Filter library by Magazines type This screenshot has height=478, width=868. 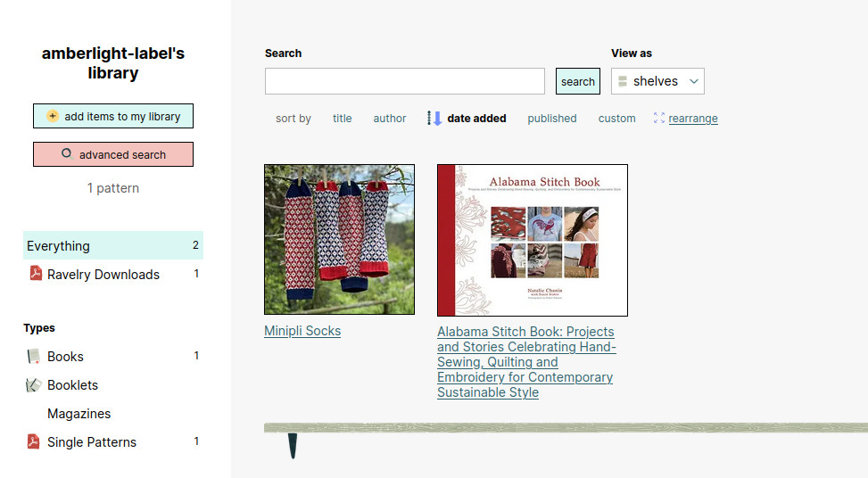pos(79,413)
